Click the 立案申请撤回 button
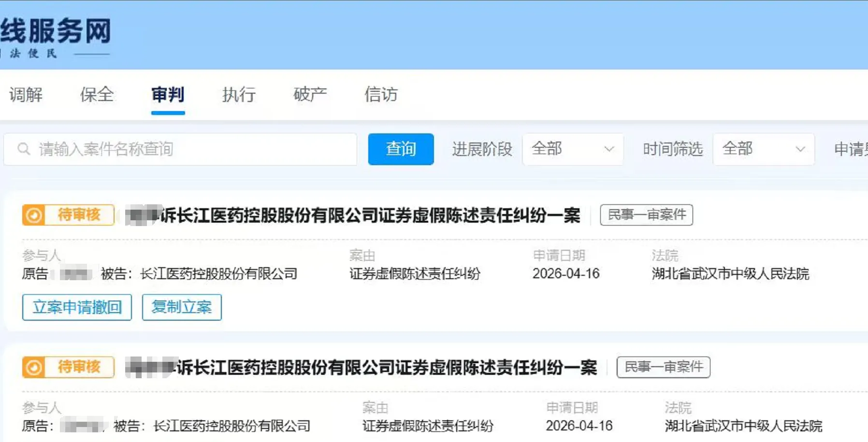 click(x=77, y=307)
